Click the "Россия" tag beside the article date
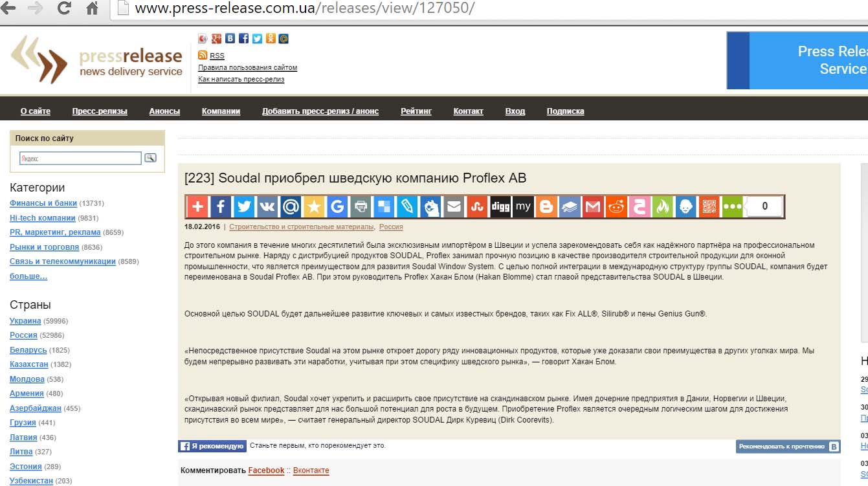This screenshot has height=486, width=868. (x=391, y=227)
